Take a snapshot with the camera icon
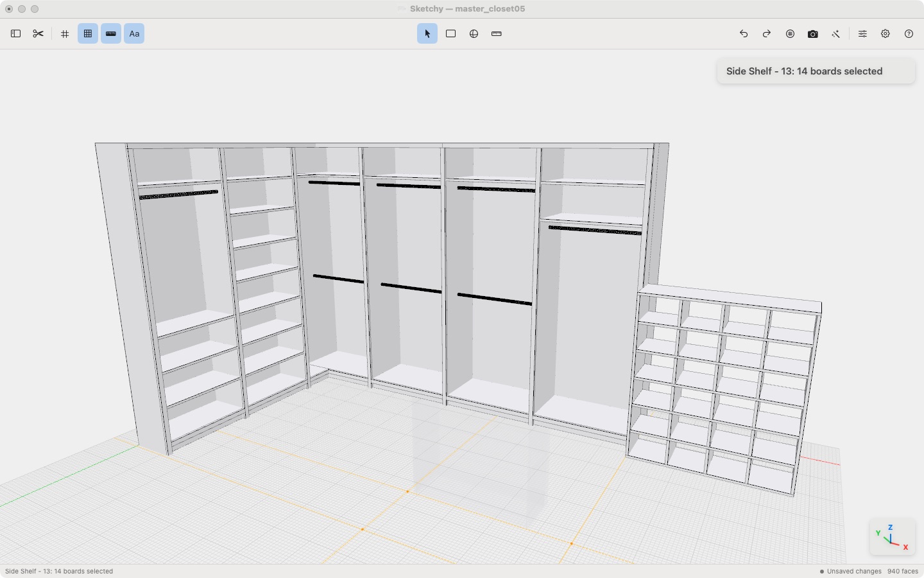This screenshot has width=924, height=578. pyautogui.click(x=813, y=34)
